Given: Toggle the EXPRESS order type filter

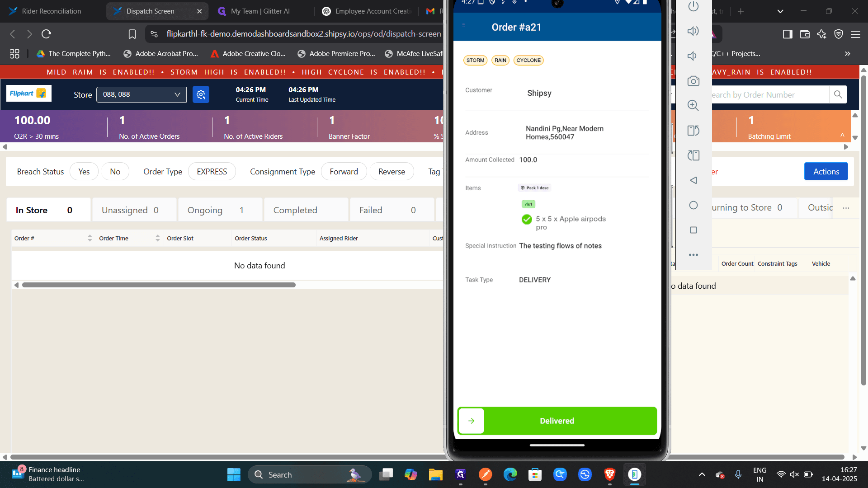Looking at the screenshot, I should tap(212, 172).
